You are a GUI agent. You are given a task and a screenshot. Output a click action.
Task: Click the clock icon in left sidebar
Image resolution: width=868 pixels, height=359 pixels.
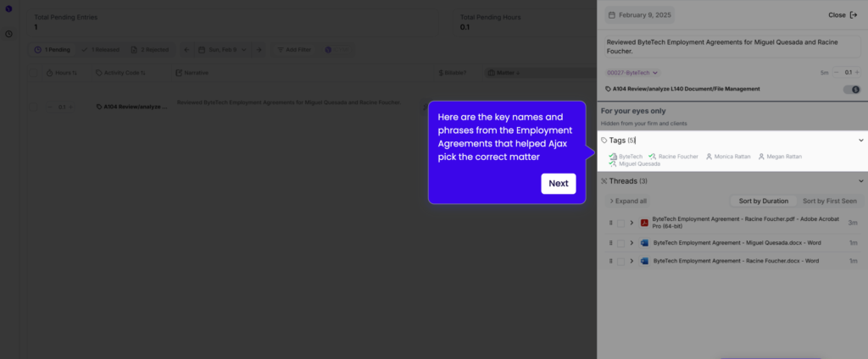pyautogui.click(x=8, y=34)
